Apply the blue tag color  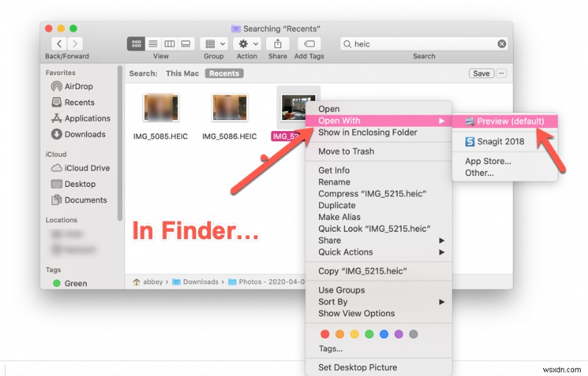[x=384, y=334]
